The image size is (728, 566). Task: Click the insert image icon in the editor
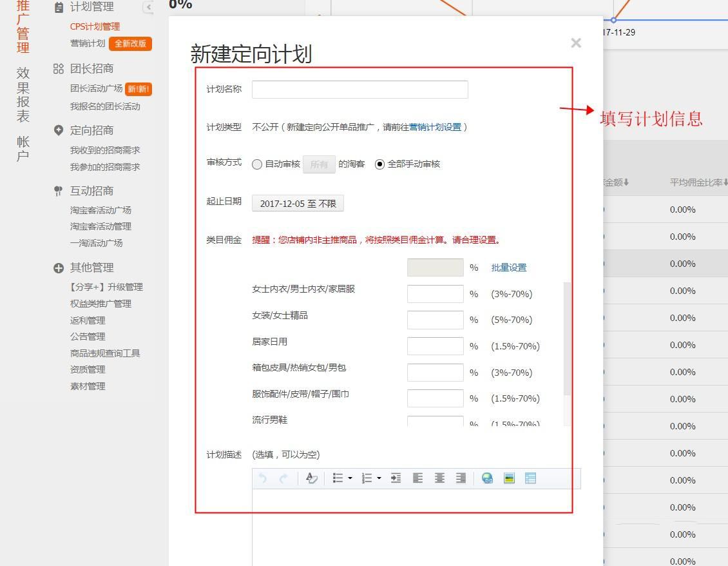click(x=509, y=478)
